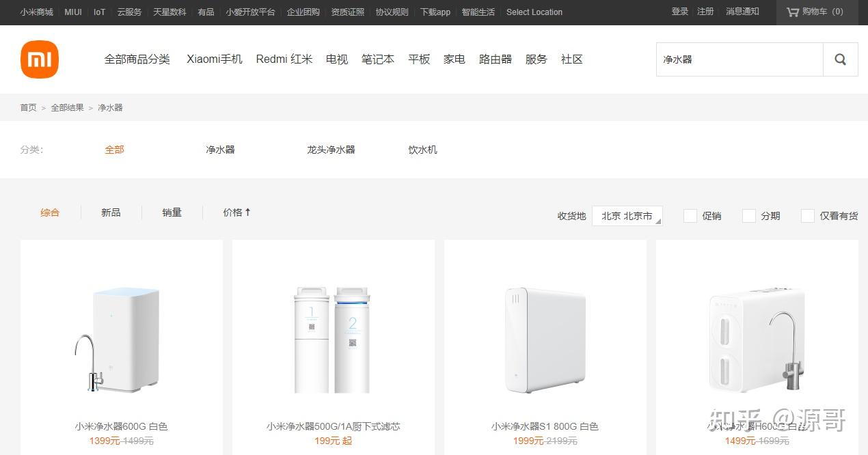This screenshot has width=868, height=455.
Task: Click 企业团购 top link
Action: [303, 12]
